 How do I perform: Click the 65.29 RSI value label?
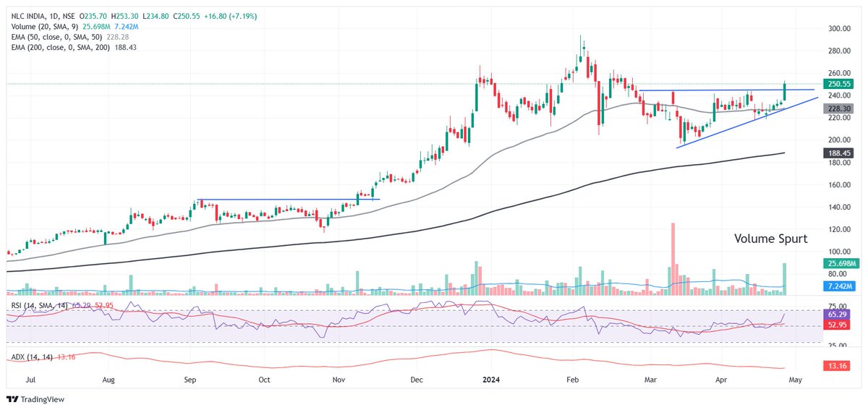pos(838,316)
